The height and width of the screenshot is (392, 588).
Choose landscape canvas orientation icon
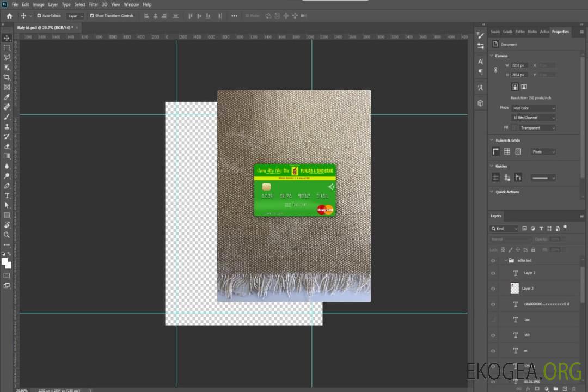524,87
